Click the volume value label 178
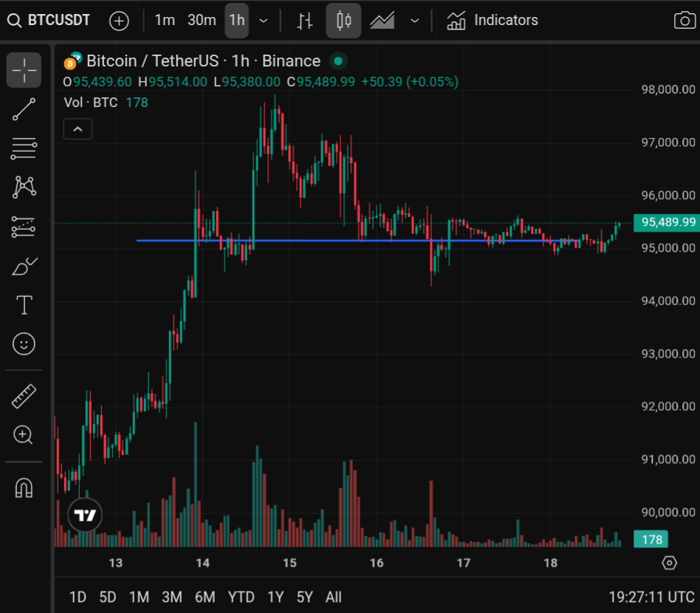Image resolution: width=700 pixels, height=613 pixels. [651, 539]
